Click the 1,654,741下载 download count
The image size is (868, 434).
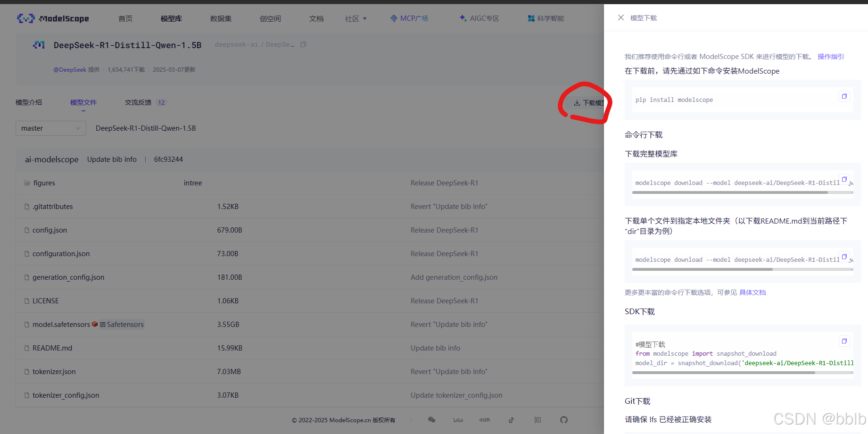[126, 70]
